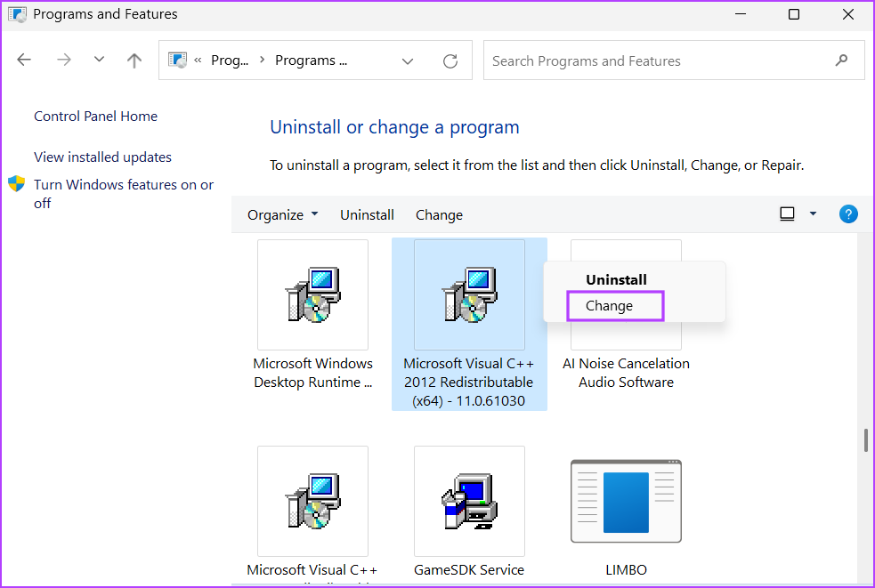Click the back navigation arrow
This screenshot has width=875, height=588.
(x=24, y=60)
